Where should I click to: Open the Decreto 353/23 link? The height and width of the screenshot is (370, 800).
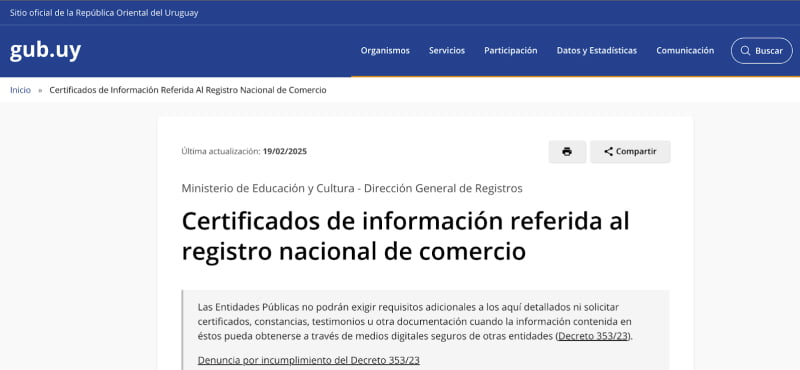click(594, 336)
